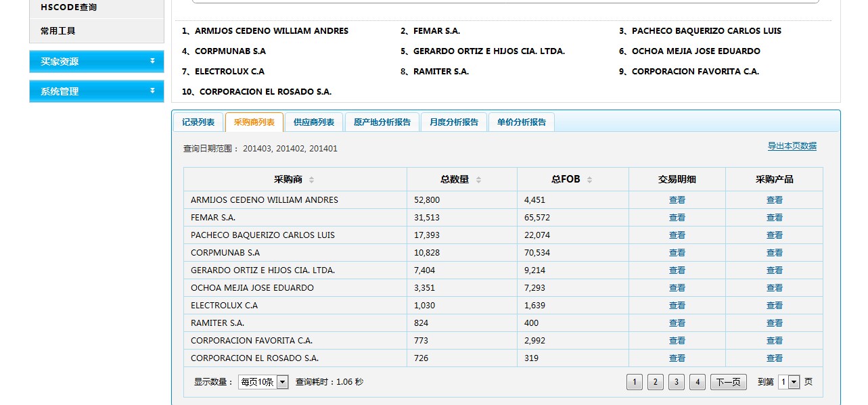The width and height of the screenshot is (868, 405).
Task: View 采购产品 for OCHOA MEJIA JOSE EDUARDO
Action: 775,288
